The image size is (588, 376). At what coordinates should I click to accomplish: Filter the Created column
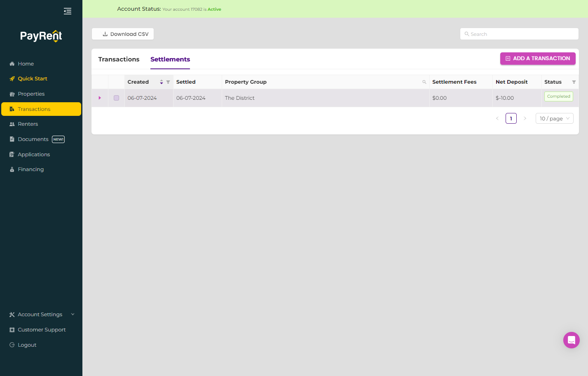168,82
